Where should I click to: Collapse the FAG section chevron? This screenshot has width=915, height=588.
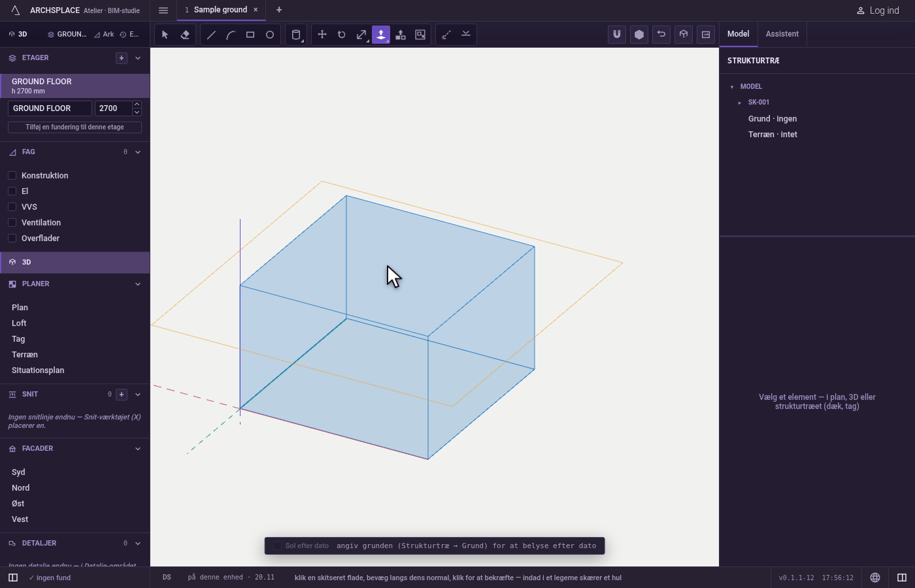pyautogui.click(x=138, y=152)
